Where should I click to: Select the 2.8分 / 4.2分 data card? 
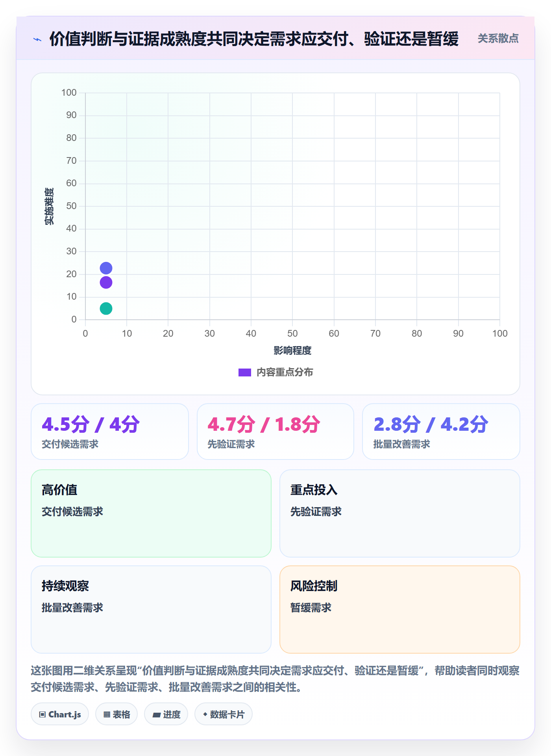click(441, 432)
